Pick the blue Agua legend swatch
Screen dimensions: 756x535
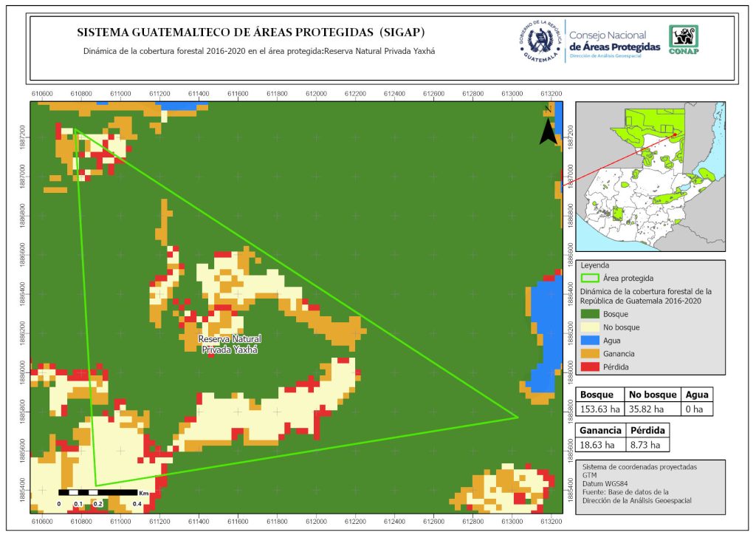590,340
